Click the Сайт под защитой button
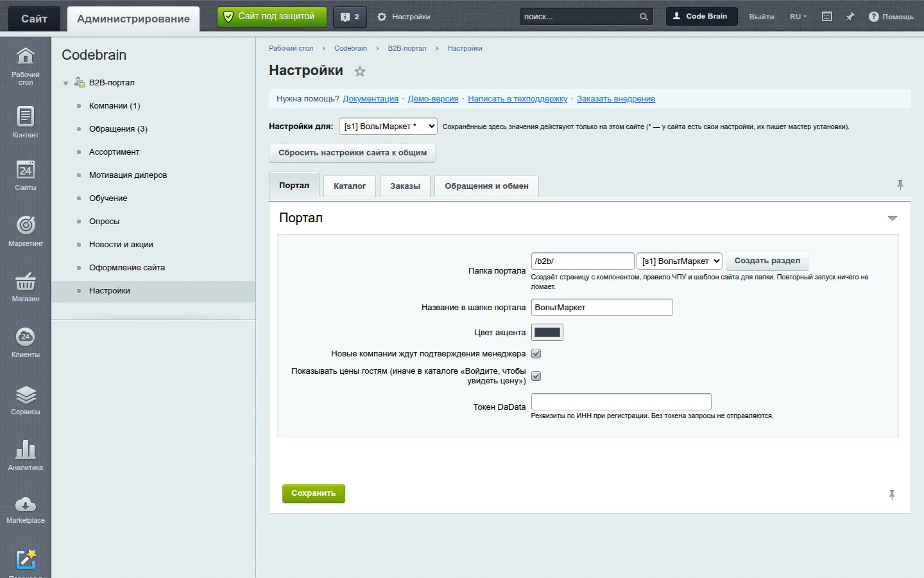The height and width of the screenshot is (578, 924). 272,17
